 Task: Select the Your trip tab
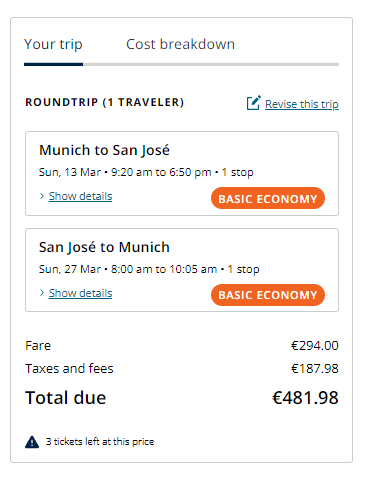(x=53, y=44)
